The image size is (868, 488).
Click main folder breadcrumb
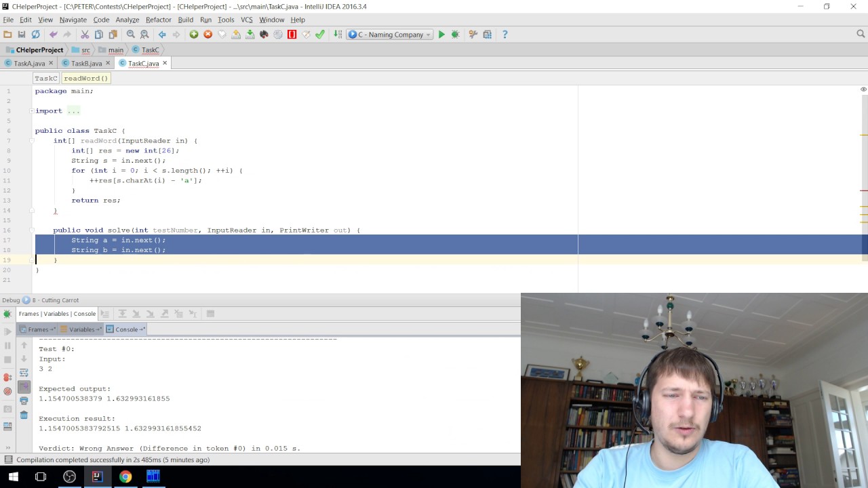pos(111,49)
